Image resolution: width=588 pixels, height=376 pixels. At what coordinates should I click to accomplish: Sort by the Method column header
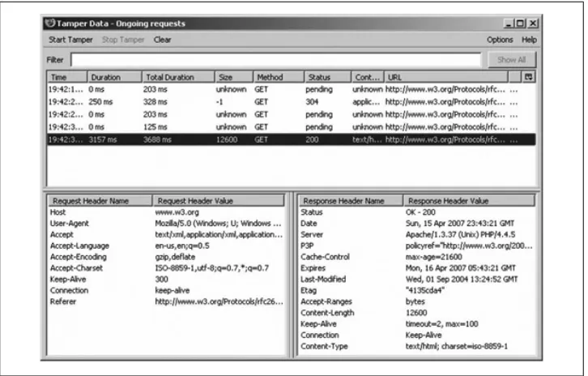coord(279,77)
